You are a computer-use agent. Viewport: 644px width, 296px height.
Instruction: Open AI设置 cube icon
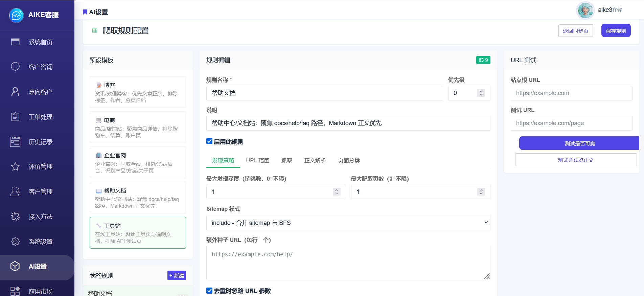click(x=15, y=266)
